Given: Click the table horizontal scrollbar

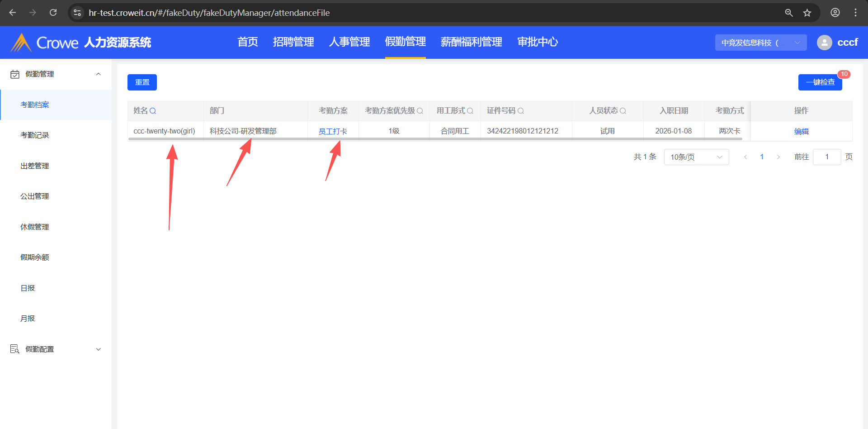Looking at the screenshot, I should 435,139.
